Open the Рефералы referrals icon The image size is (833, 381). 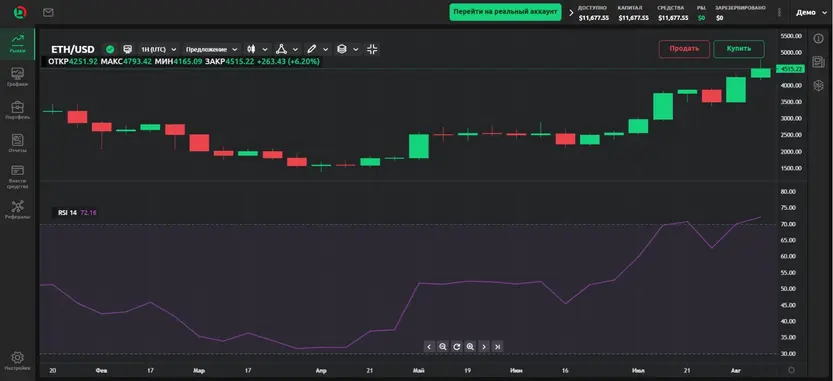[18, 209]
